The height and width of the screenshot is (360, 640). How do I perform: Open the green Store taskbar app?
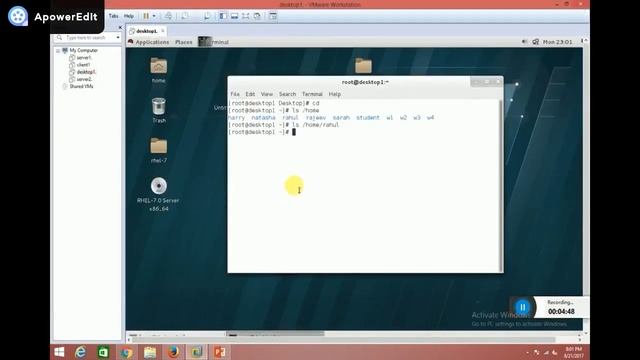pyautogui.click(x=103, y=352)
